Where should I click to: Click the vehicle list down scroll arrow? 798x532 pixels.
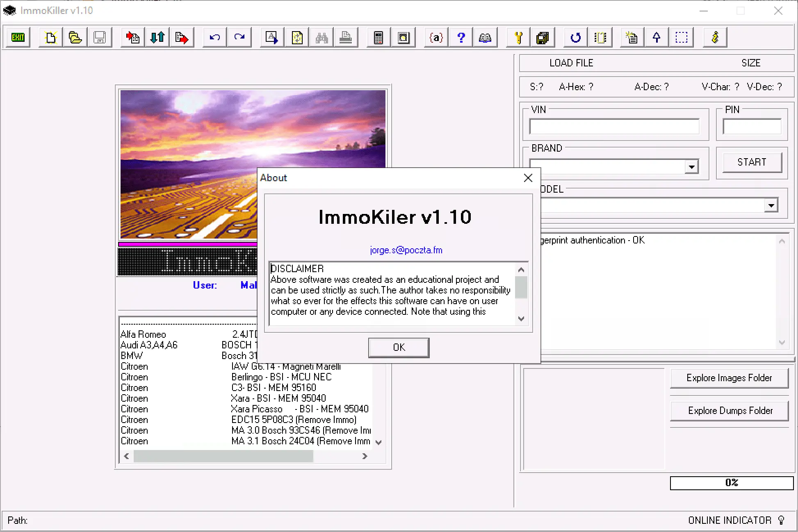(378, 442)
